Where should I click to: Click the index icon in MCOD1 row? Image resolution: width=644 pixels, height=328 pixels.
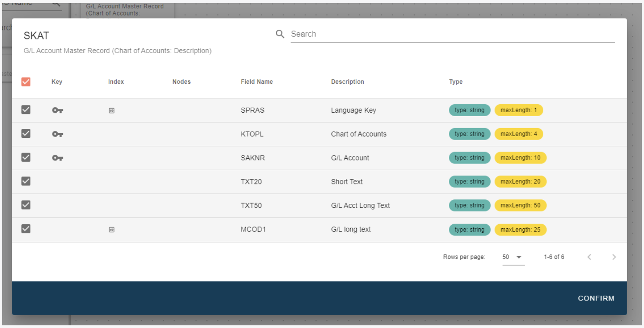(112, 230)
